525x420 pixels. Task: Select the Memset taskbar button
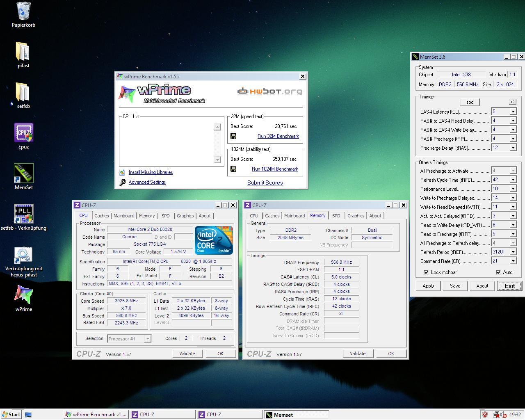tap(296, 415)
